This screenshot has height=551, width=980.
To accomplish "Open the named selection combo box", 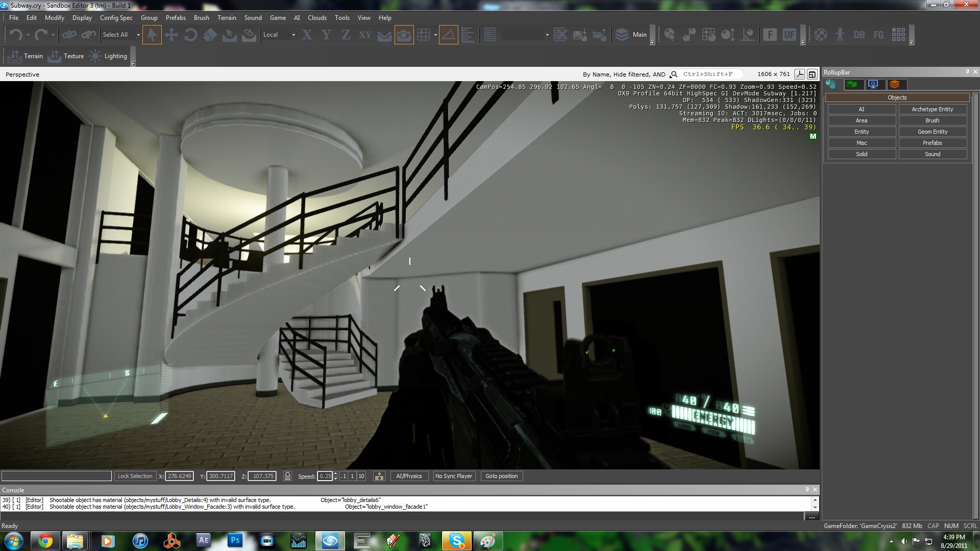I will pos(525,35).
